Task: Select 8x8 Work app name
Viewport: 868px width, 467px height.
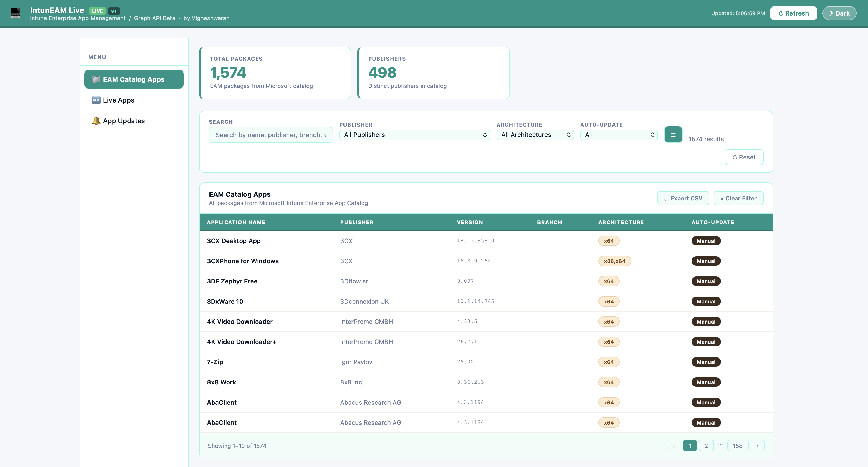Action: click(x=221, y=382)
